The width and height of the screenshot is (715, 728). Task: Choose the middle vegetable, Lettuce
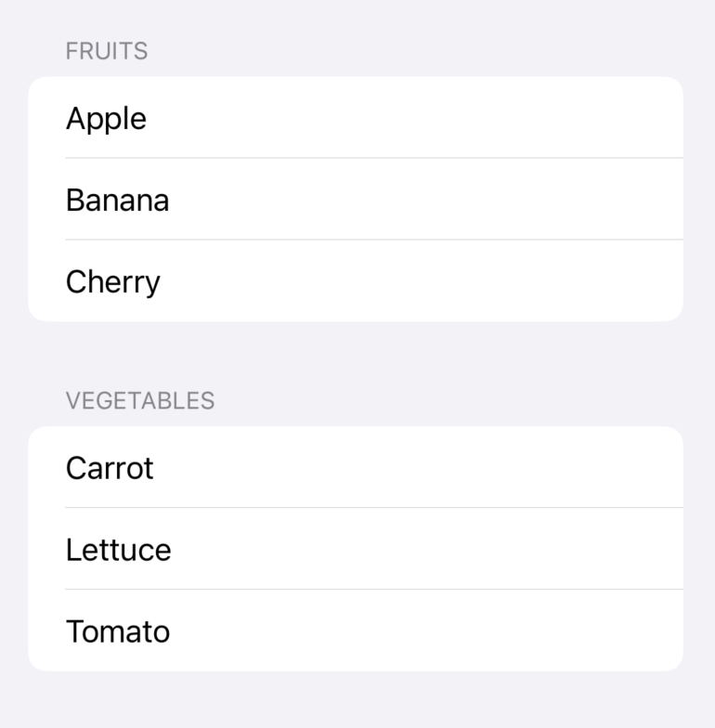pyautogui.click(x=356, y=550)
